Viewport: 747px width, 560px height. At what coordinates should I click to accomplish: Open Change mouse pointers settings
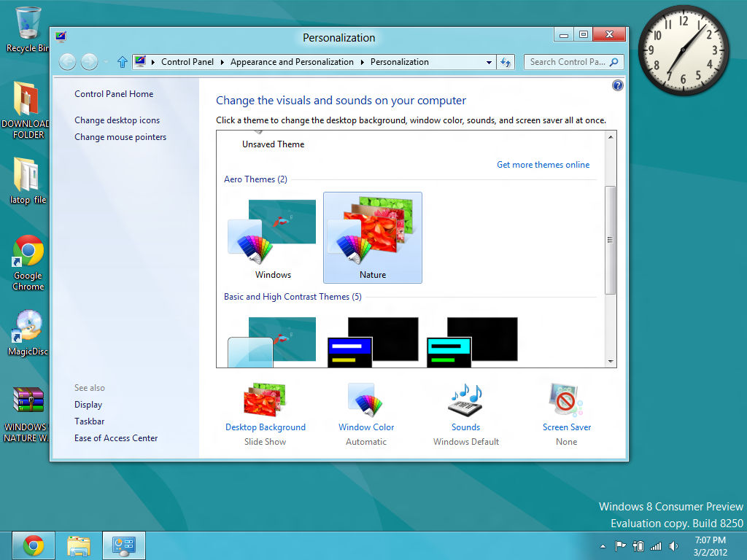120,136
